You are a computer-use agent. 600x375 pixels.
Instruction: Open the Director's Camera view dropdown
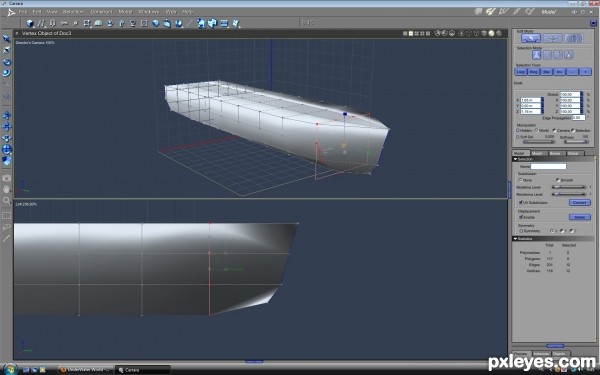pyautogui.click(x=35, y=42)
